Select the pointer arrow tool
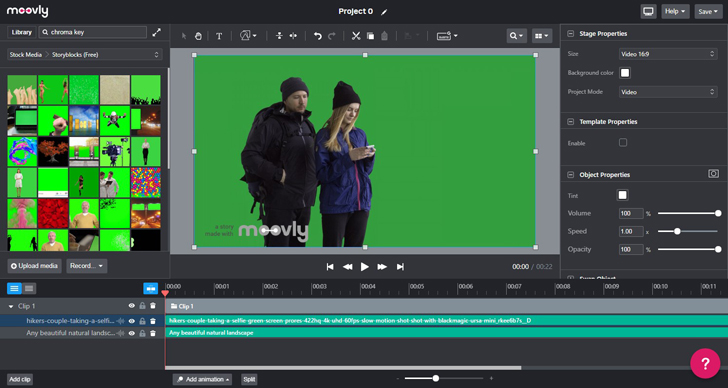Viewport: 728px width, 388px height. (x=184, y=36)
